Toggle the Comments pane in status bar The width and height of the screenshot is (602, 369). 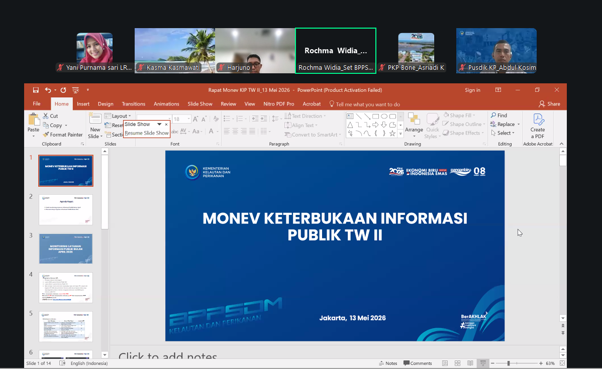coord(418,363)
